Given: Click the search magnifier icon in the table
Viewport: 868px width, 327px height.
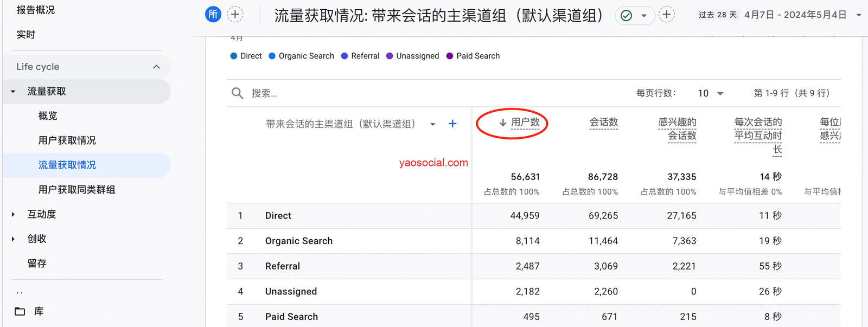Looking at the screenshot, I should [237, 93].
